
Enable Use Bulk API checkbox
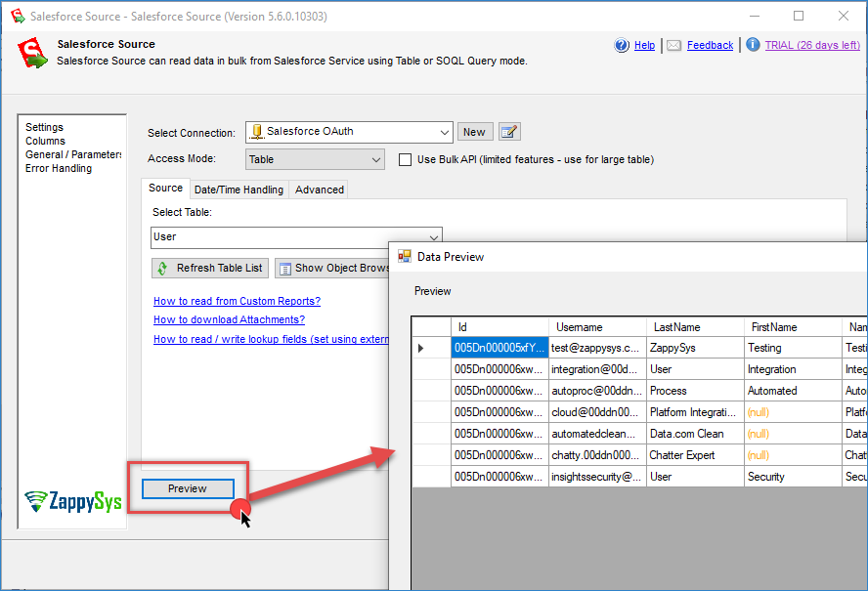point(406,160)
